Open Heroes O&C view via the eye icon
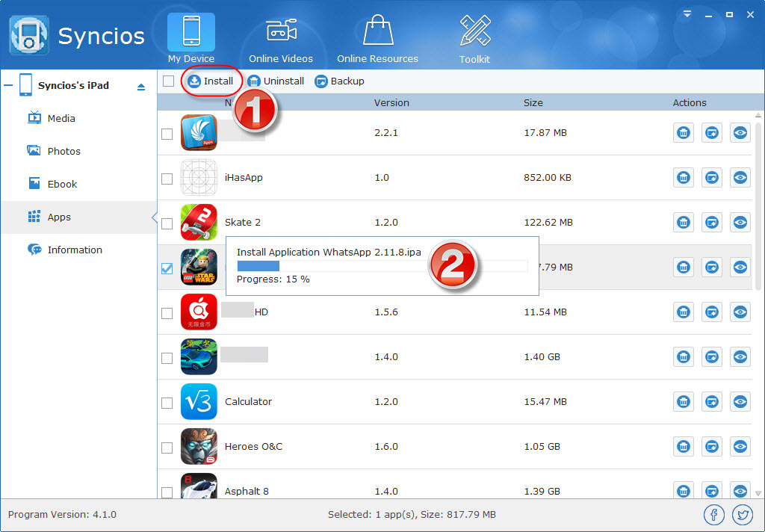The height and width of the screenshot is (532, 765). click(740, 447)
